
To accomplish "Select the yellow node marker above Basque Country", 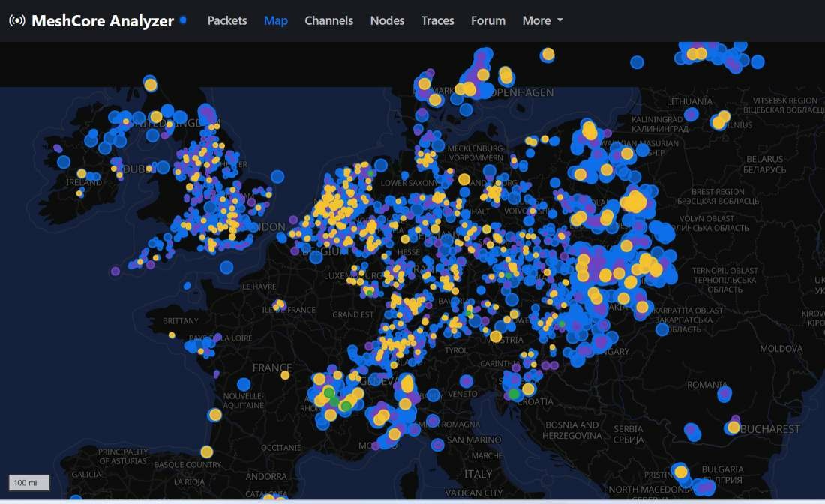I will pyautogui.click(x=206, y=451).
